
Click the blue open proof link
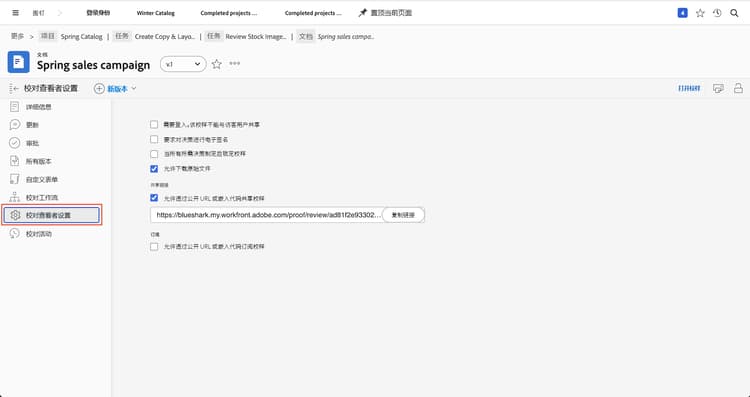[689, 88]
